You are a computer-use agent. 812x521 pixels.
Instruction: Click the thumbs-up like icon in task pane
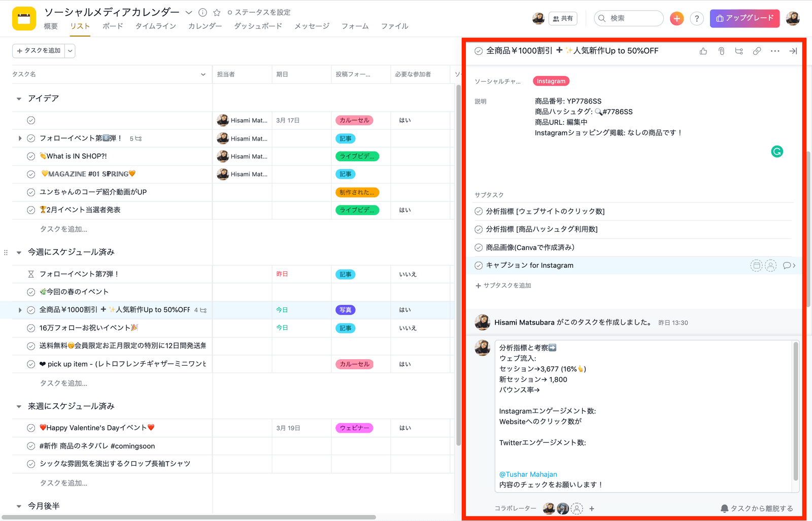click(x=703, y=51)
